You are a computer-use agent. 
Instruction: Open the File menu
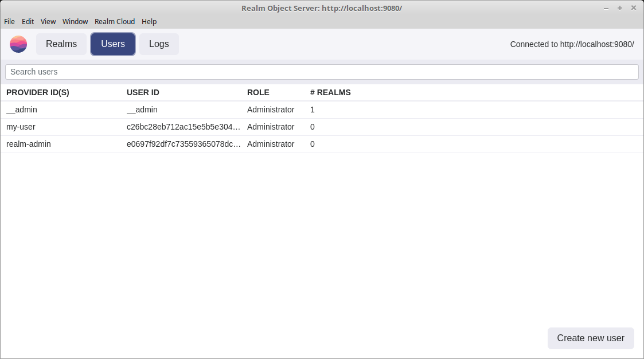point(9,21)
